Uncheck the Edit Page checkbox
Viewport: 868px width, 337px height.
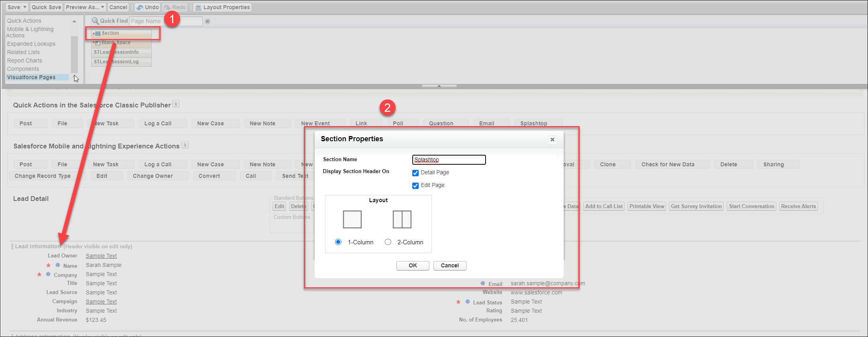[x=415, y=185]
